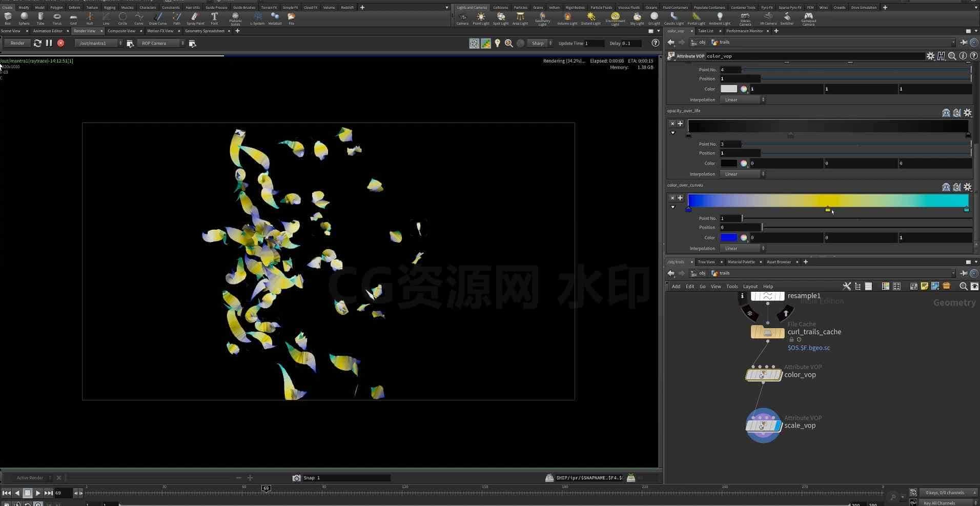Select the curl_trails_cache node

[x=767, y=332]
